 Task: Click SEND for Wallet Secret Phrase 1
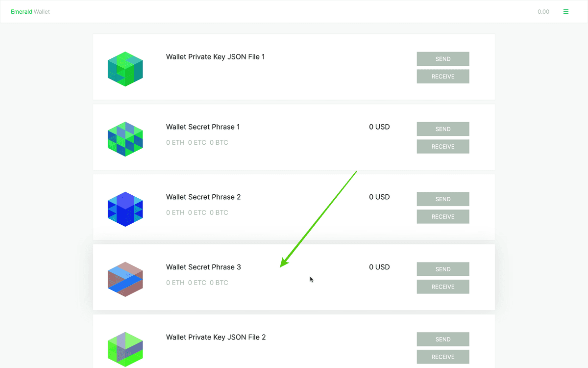click(x=442, y=129)
